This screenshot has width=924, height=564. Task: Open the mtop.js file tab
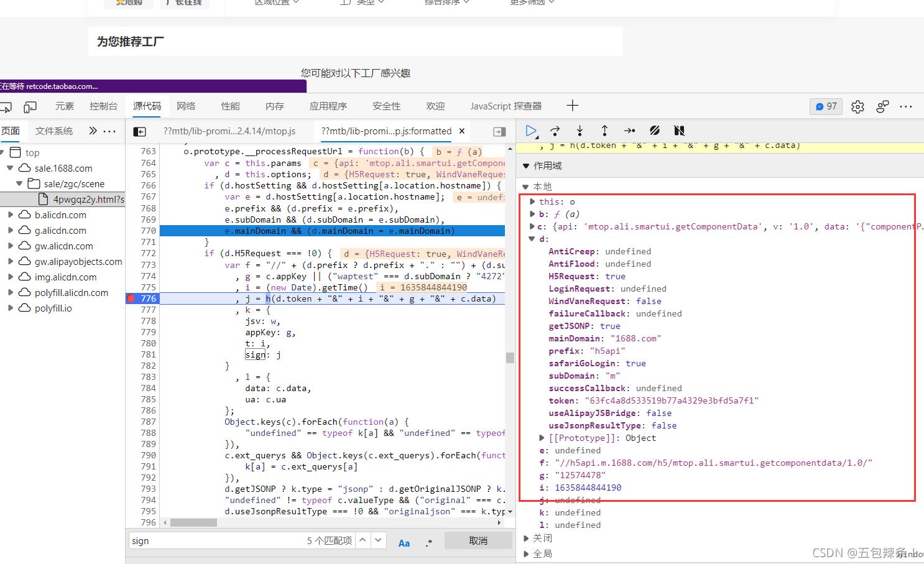(x=229, y=131)
